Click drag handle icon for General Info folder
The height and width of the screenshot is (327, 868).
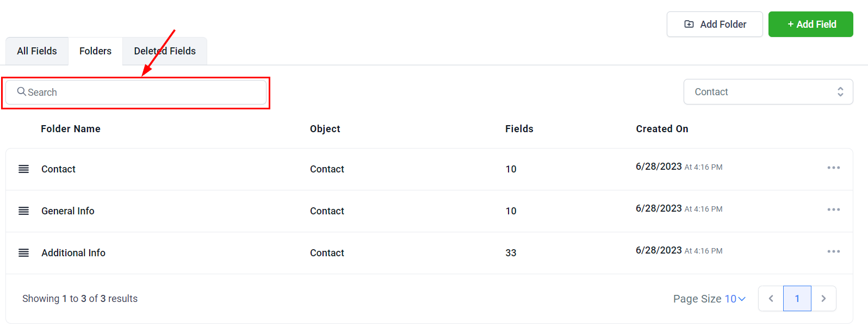[23, 211]
